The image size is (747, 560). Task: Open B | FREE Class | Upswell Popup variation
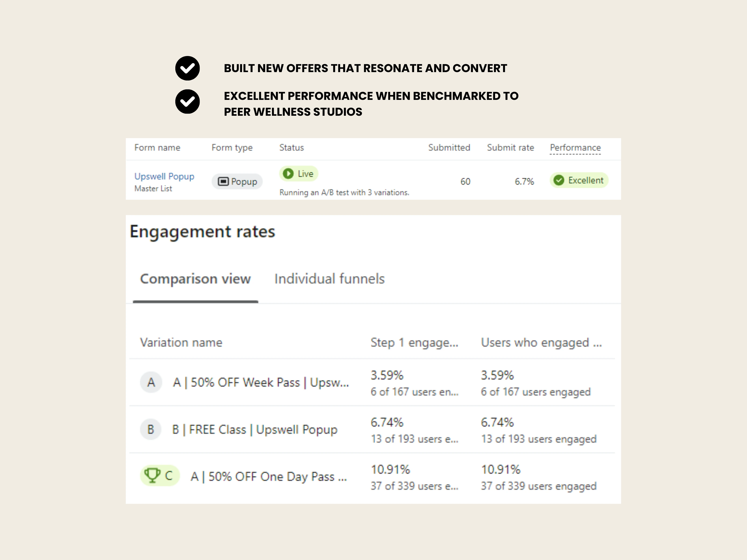[x=255, y=430]
